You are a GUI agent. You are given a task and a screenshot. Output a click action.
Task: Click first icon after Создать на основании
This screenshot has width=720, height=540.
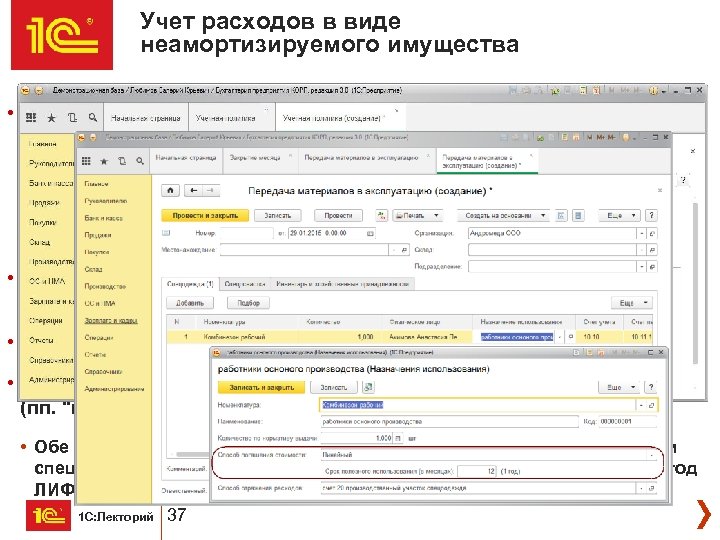[561, 215]
